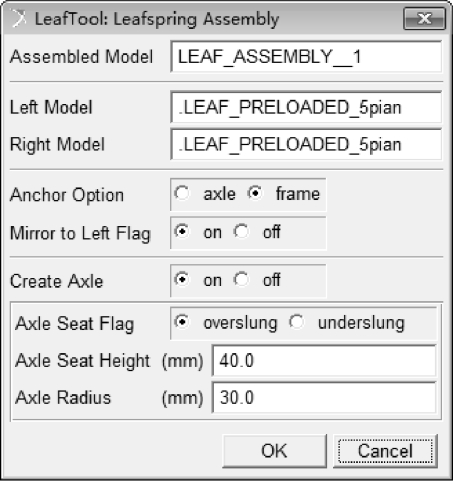Click the Assembled Model text field

306,56
